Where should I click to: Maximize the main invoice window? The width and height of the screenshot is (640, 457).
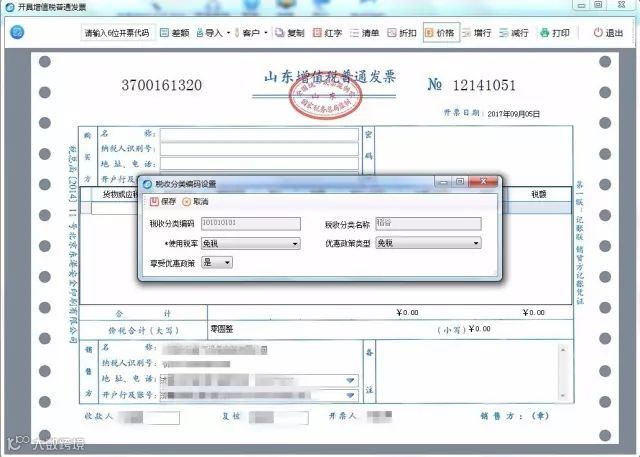coord(598,5)
